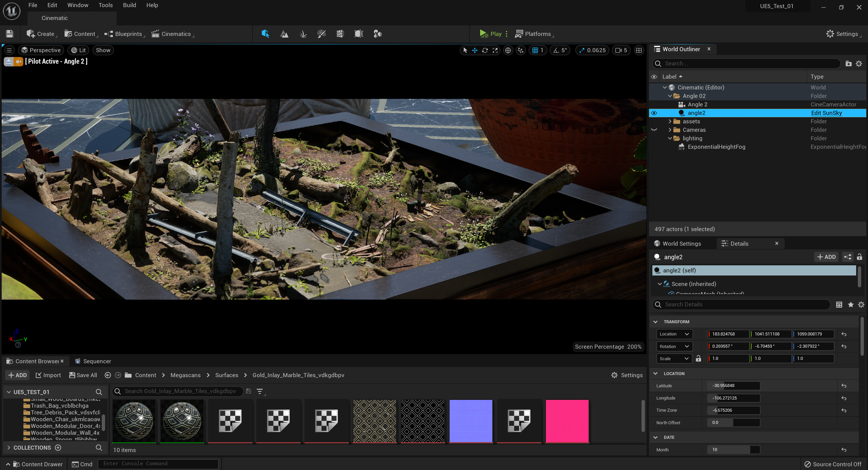Screen dimensions: 868x470
Task: Toggle Source Control Off status
Action: tap(833, 464)
